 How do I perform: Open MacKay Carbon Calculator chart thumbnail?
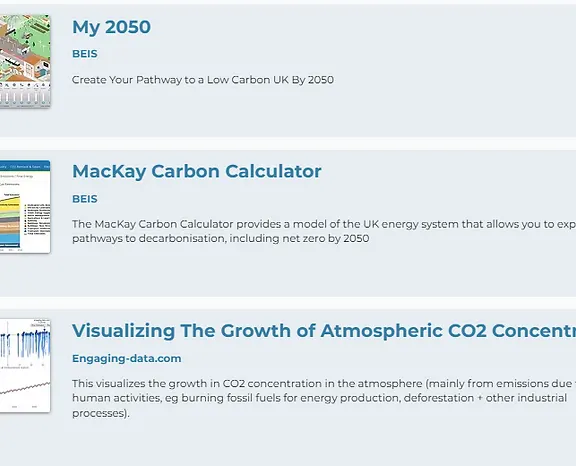pos(25,206)
